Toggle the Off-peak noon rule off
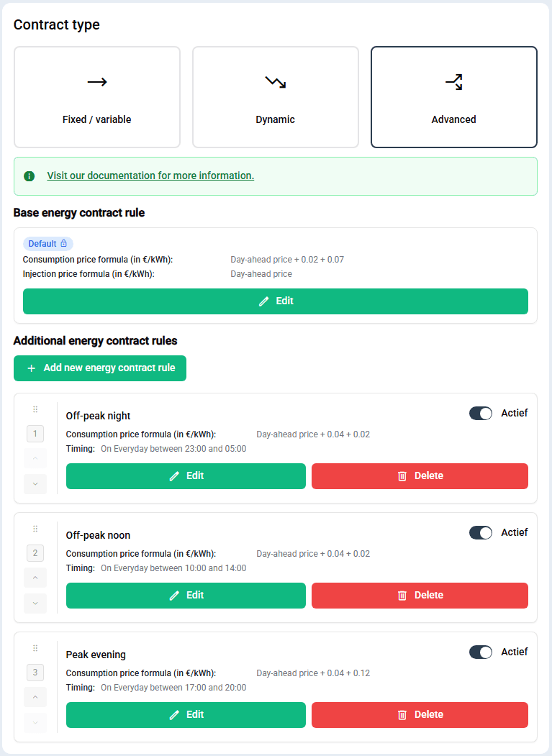Screen dimensions: 552x756 click(481, 532)
